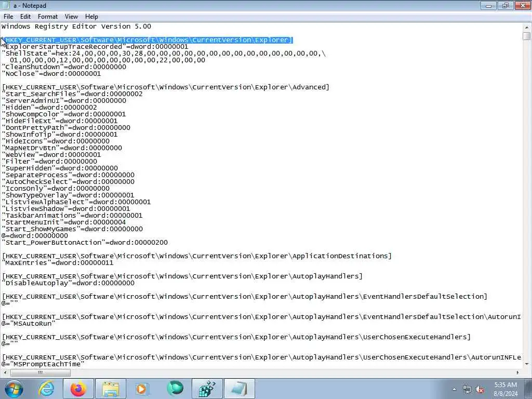This screenshot has width=532, height=399.
Task: Click the network tray icon
Action: 467,390
